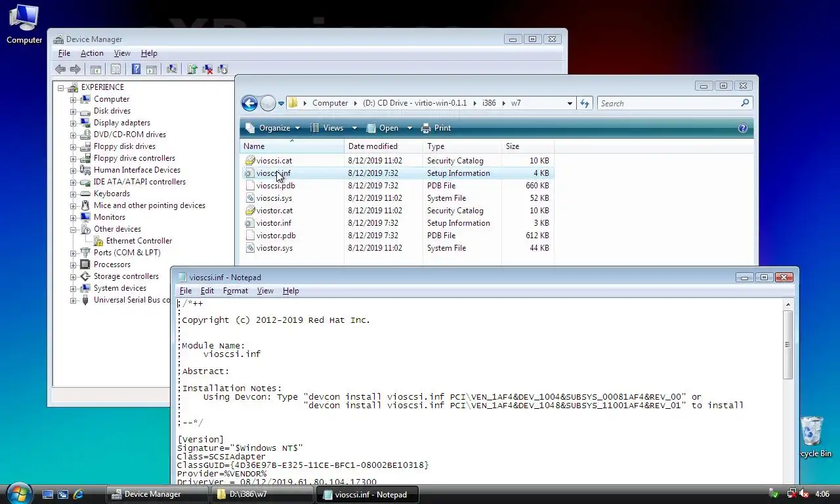Click D:\i386\w7 taskbar button

(x=264, y=494)
